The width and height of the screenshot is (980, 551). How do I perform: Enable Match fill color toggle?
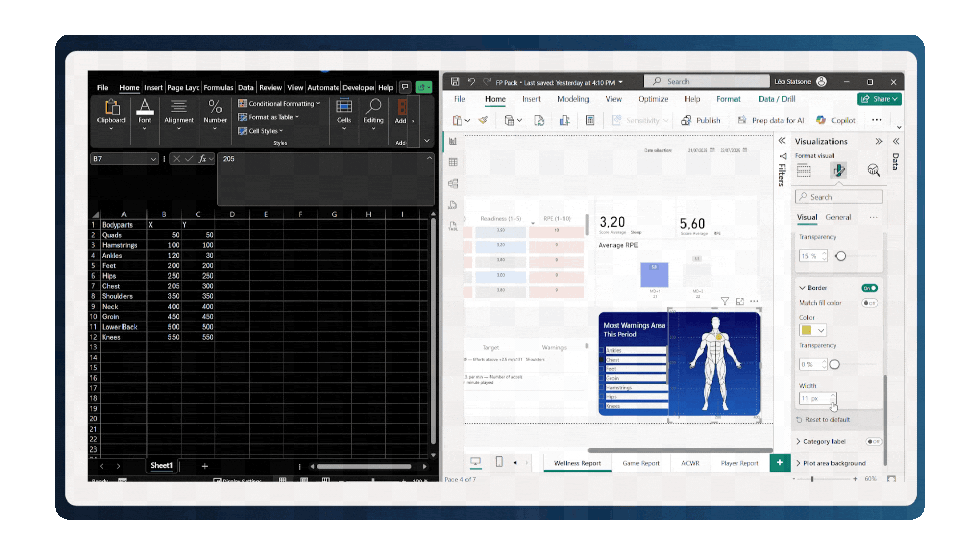pos(869,303)
